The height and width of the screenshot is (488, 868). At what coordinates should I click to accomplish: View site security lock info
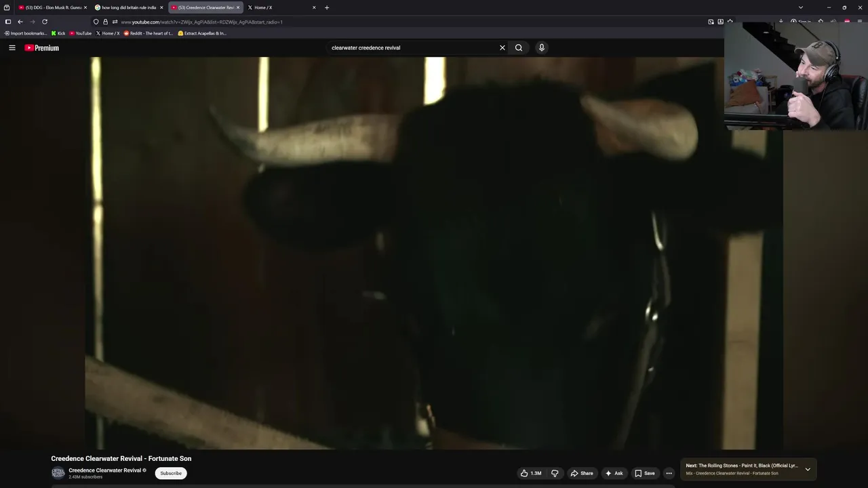point(105,22)
